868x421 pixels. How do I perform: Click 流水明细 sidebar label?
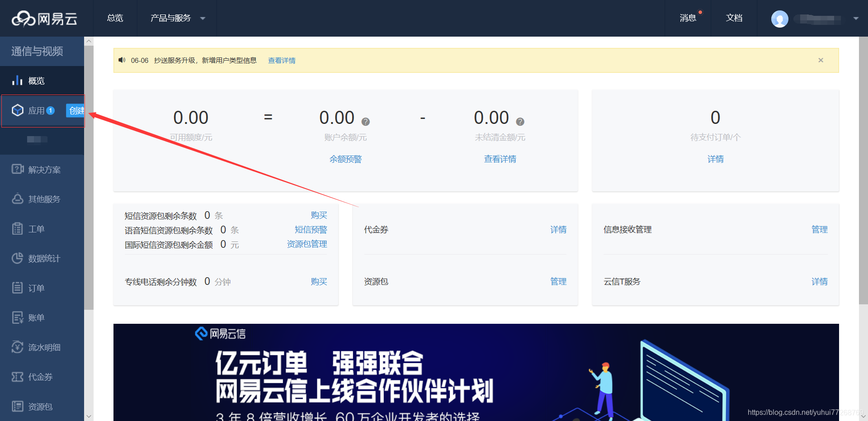(x=44, y=347)
